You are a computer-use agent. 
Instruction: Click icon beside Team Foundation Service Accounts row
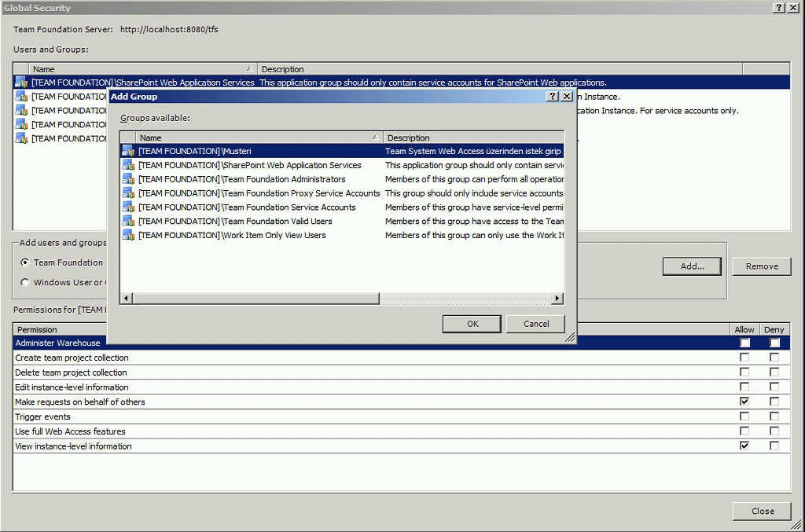pyautogui.click(x=128, y=207)
